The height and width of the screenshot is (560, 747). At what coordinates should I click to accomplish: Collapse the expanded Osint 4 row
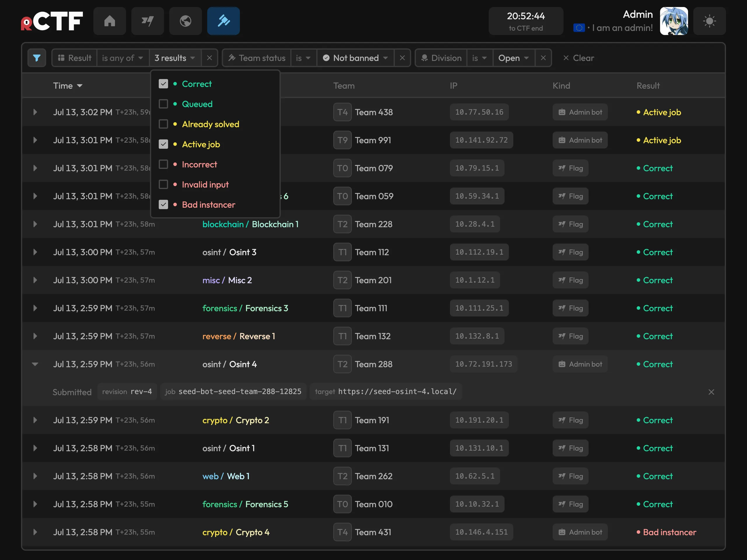coord(35,364)
